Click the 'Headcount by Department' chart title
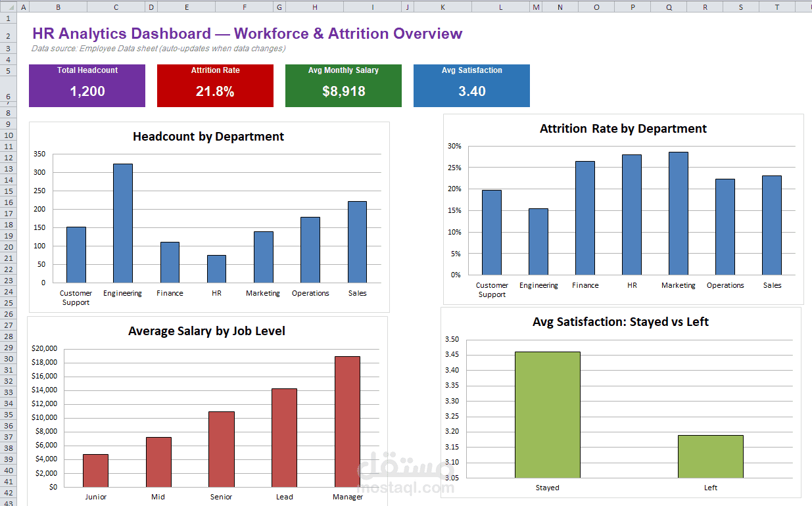This screenshot has height=506, width=812. (x=208, y=137)
